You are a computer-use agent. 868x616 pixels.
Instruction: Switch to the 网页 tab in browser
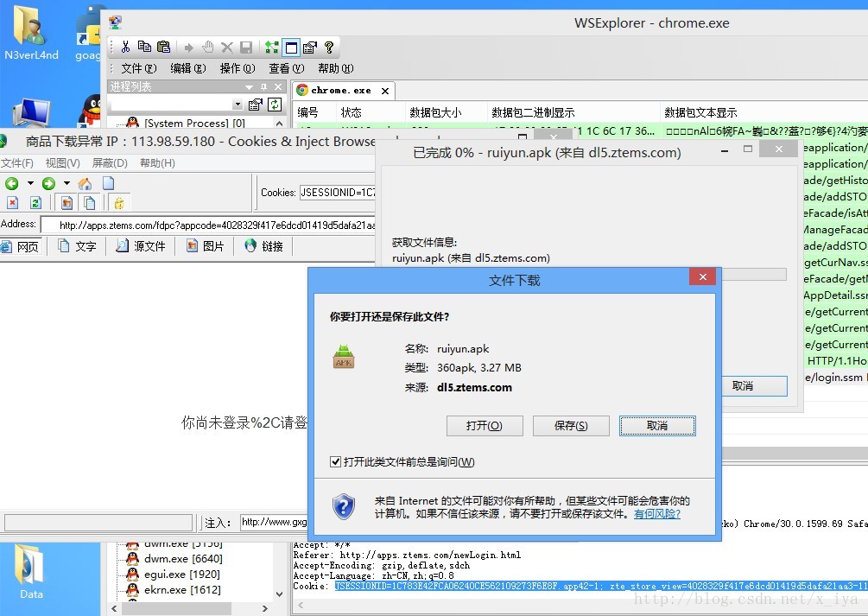point(22,246)
